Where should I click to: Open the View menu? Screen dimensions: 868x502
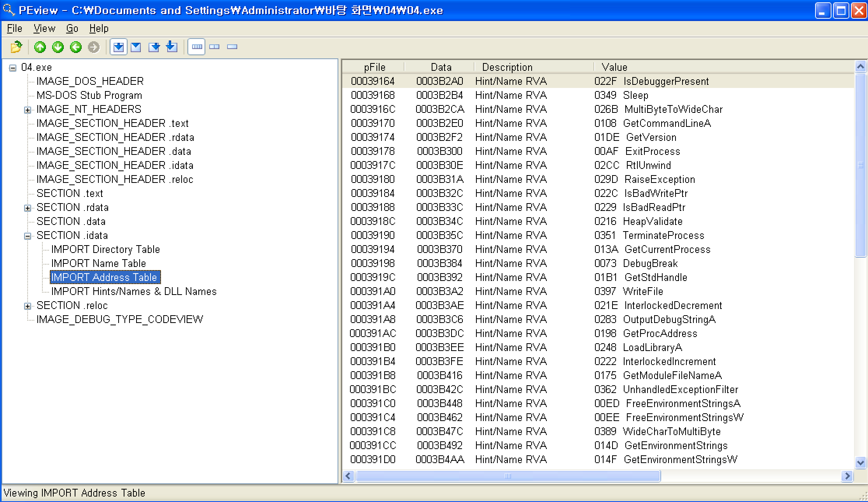[x=44, y=28]
